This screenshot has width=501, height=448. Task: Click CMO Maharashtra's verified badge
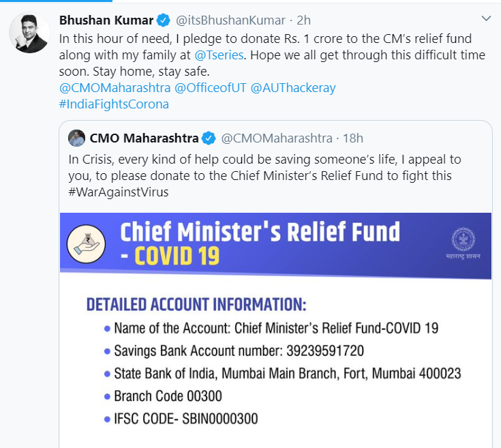tap(208, 138)
